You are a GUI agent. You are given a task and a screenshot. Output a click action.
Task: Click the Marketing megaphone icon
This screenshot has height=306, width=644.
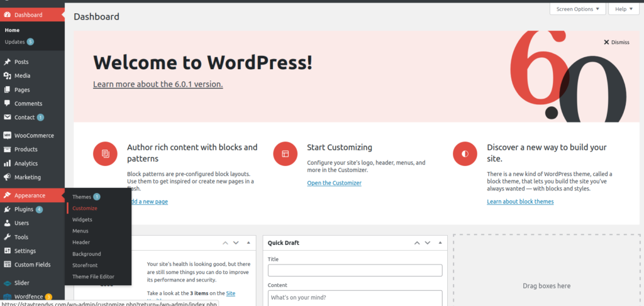[x=7, y=177]
